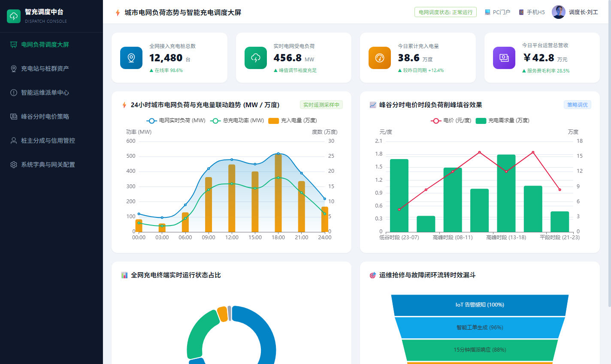The height and width of the screenshot is (364, 611).
Task: Click the 峰谷分时电价策略 money icon
Action: (x=14, y=117)
